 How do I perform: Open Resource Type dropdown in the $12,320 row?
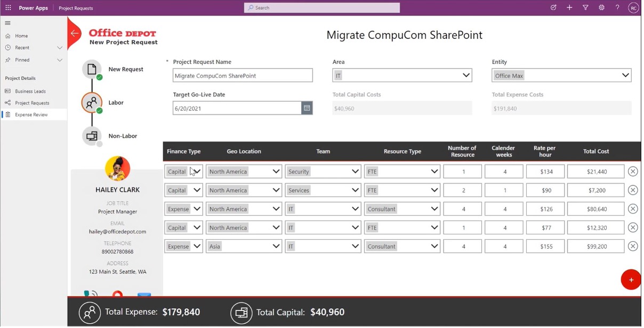tap(402, 227)
